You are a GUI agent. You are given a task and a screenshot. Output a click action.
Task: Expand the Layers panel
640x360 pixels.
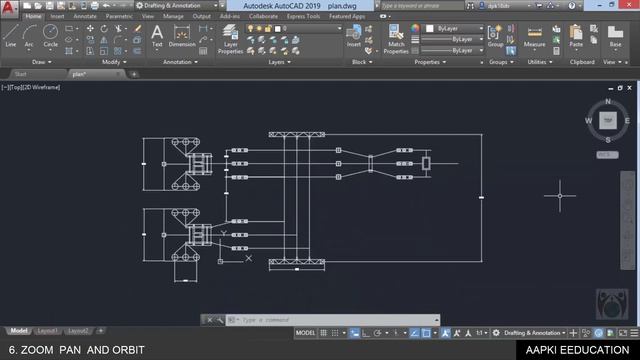280,62
